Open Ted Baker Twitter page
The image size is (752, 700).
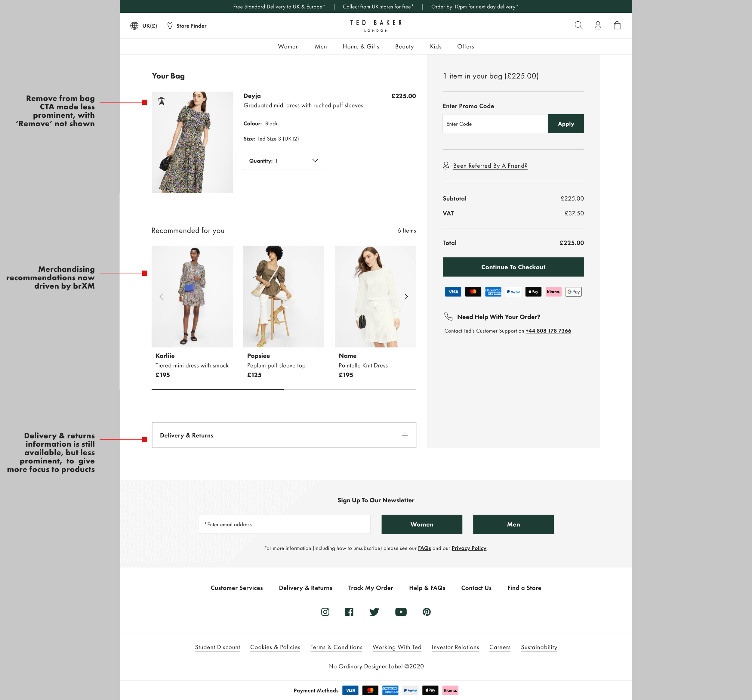click(x=374, y=612)
